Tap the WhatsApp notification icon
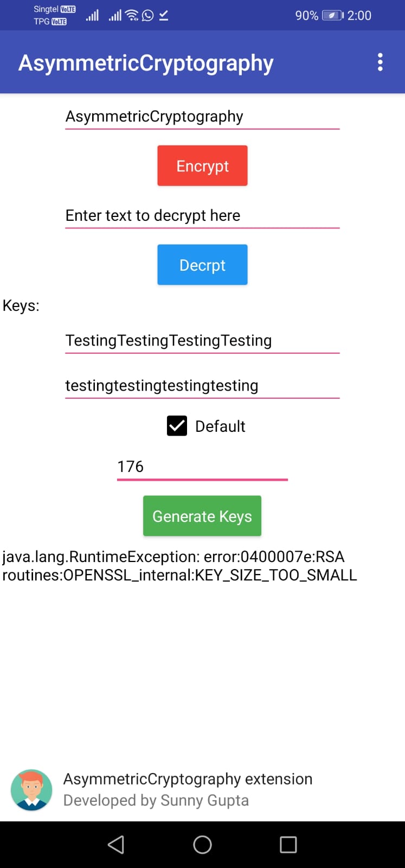 (147, 15)
